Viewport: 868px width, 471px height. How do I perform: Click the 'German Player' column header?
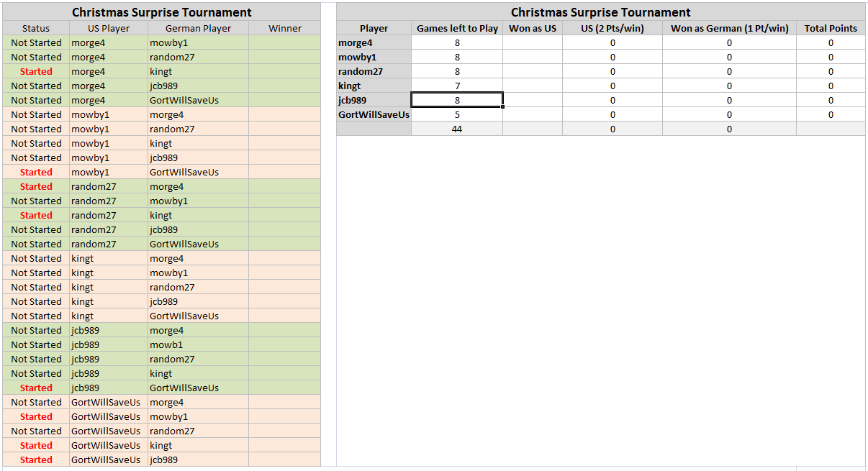pos(198,28)
